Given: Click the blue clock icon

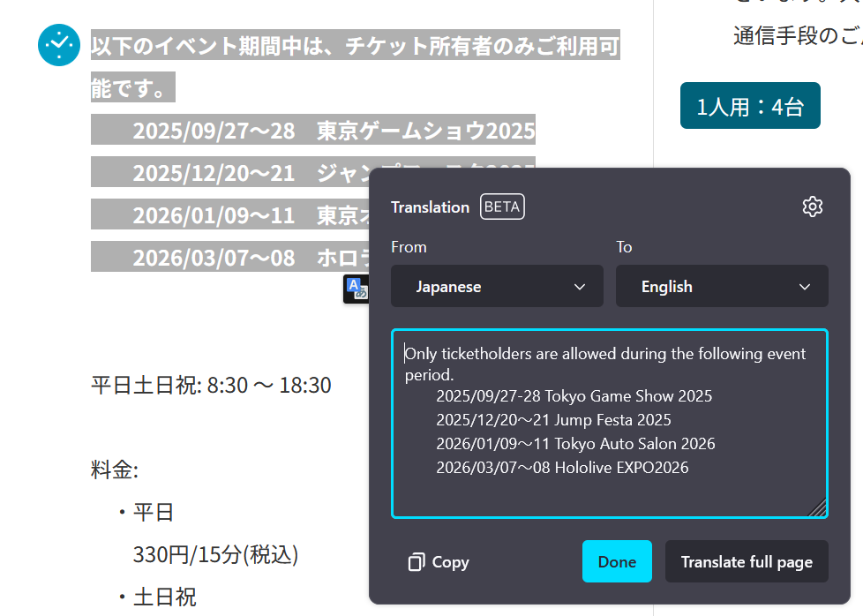Looking at the screenshot, I should click(x=59, y=45).
